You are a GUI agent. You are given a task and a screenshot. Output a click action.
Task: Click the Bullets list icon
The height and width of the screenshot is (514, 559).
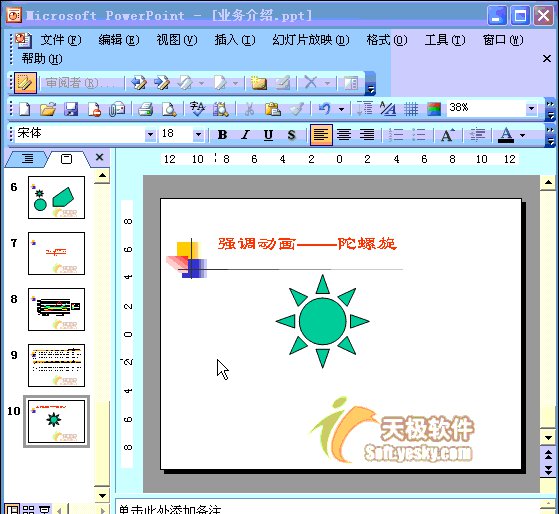coord(419,135)
